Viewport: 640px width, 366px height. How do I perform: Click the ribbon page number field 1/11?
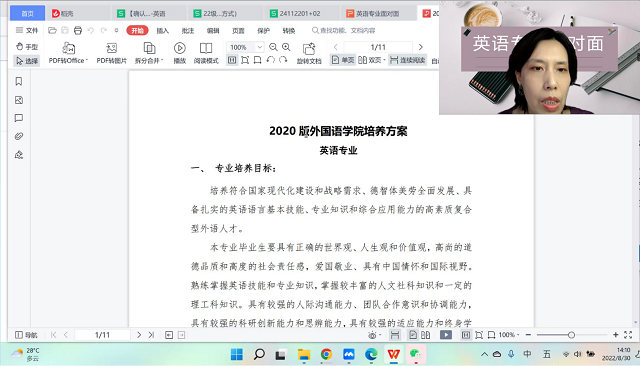(x=378, y=47)
